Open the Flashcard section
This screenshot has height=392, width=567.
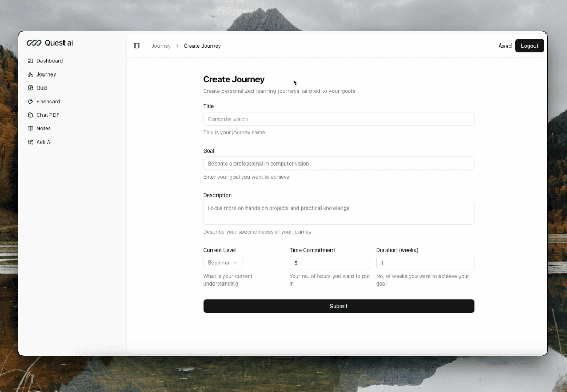47,101
